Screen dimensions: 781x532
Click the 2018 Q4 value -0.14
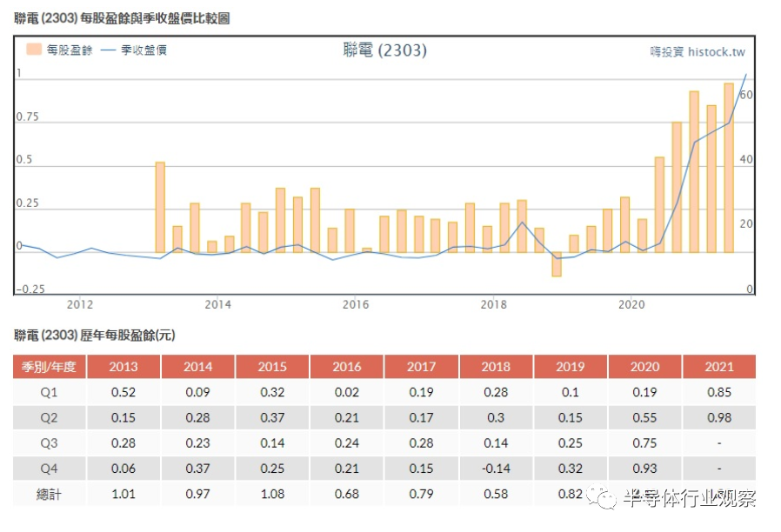(496, 469)
